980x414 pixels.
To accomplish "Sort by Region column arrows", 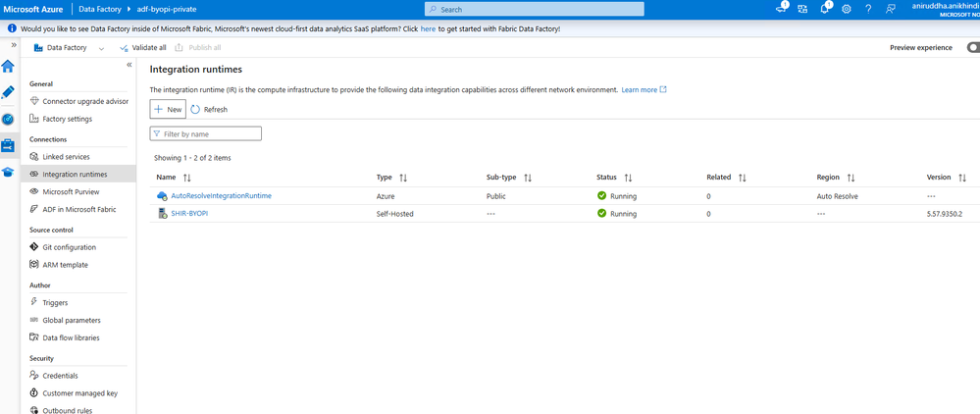I will (851, 178).
